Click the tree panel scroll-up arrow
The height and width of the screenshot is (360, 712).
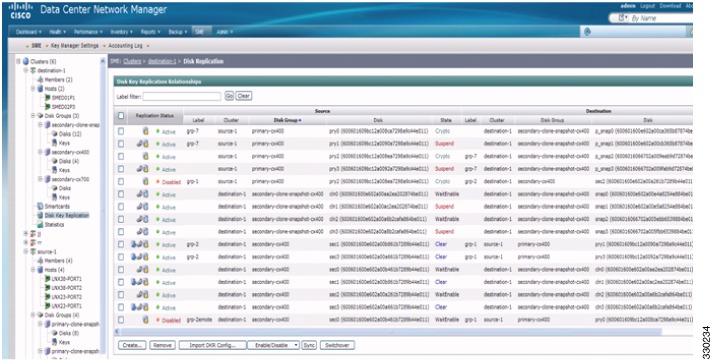pos(103,61)
